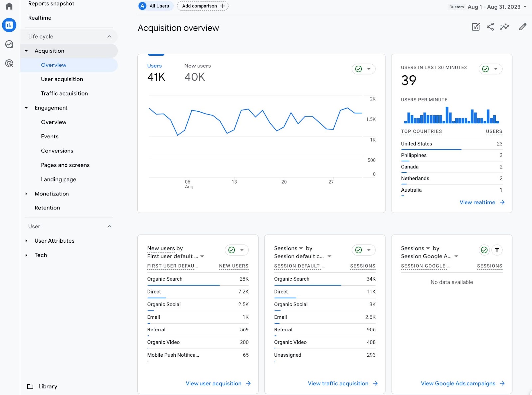Toggle data quality check on Users chart card
Viewport: 532px width, 395px height.
pos(359,69)
